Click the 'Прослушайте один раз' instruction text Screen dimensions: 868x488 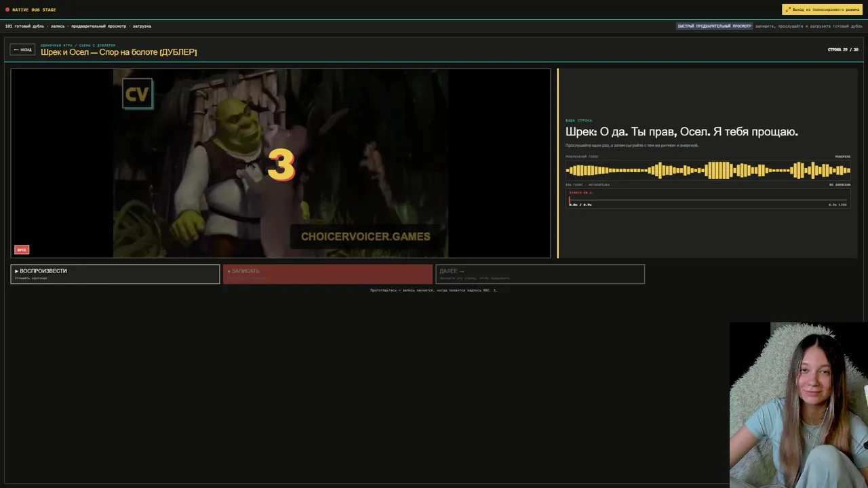(632, 146)
